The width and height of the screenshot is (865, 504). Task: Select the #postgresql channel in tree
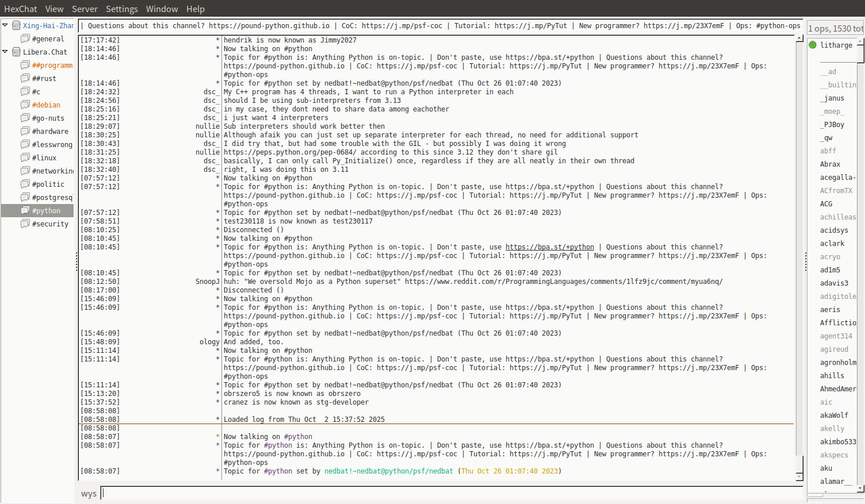(x=52, y=197)
